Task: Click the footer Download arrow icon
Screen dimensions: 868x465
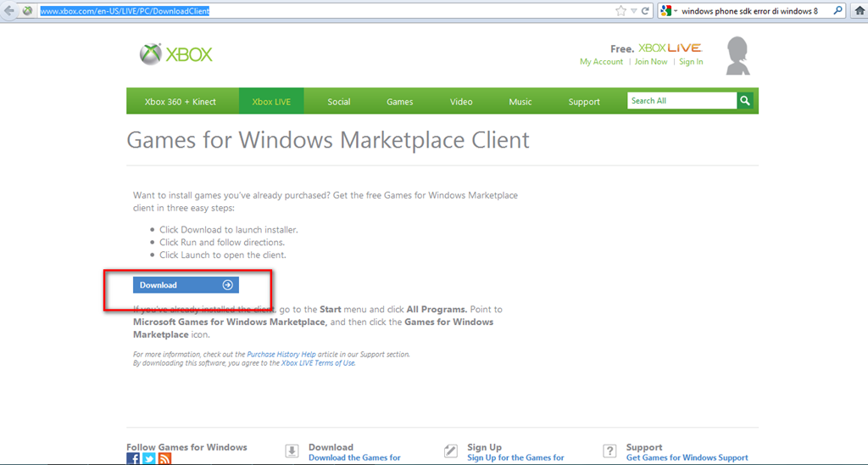Action: click(292, 451)
